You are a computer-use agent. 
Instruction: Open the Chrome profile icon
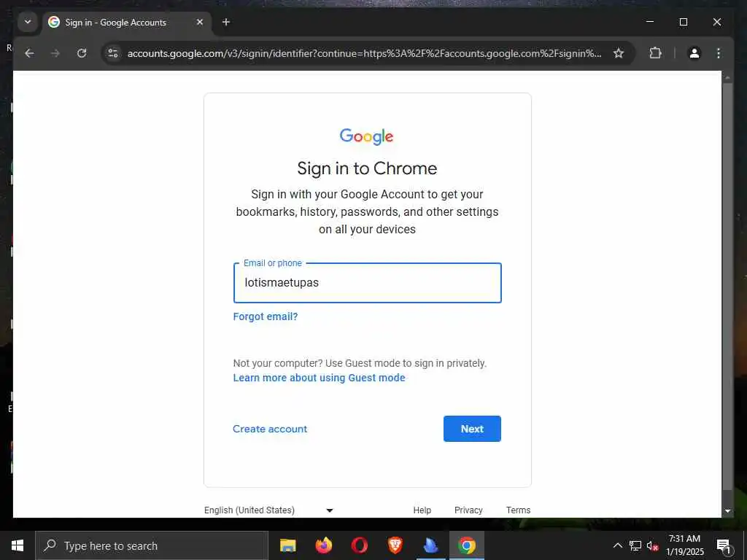click(x=694, y=53)
